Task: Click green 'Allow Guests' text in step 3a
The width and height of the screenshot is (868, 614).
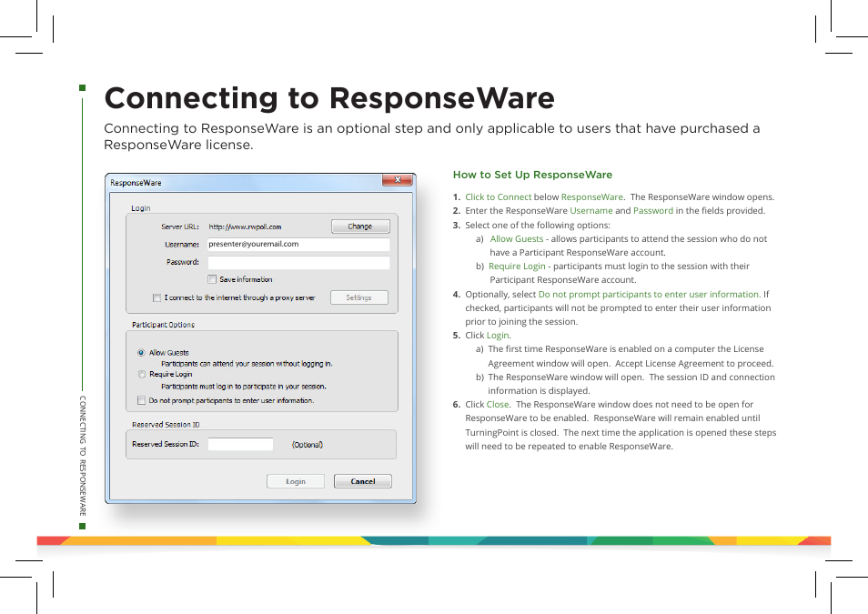Action: click(517, 239)
